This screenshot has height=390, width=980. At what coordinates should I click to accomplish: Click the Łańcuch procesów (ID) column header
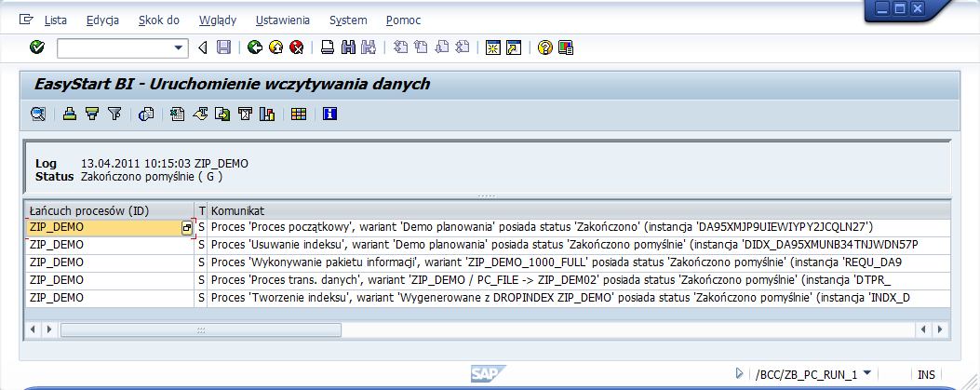click(x=110, y=210)
